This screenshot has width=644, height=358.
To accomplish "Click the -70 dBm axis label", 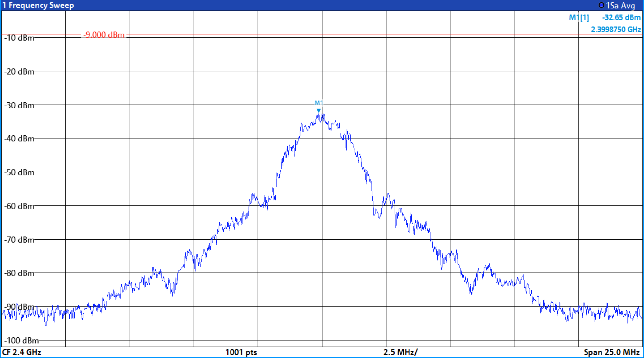I will coord(19,240).
